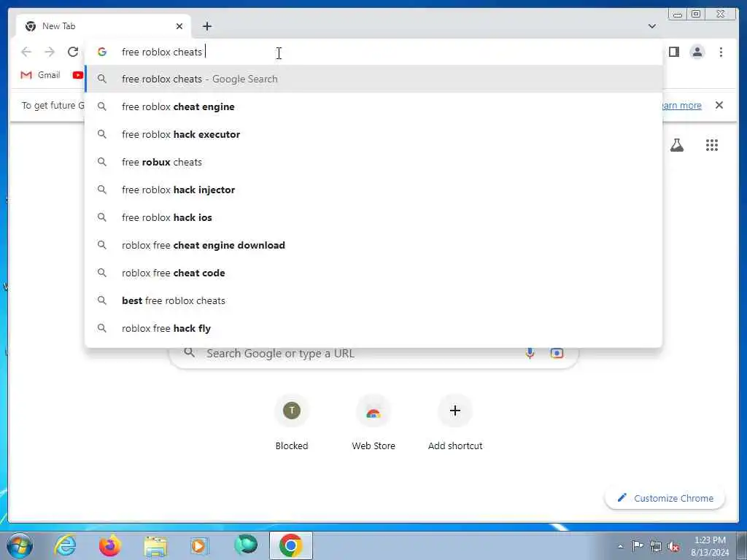Show hidden tray icons arrow

[620, 546]
